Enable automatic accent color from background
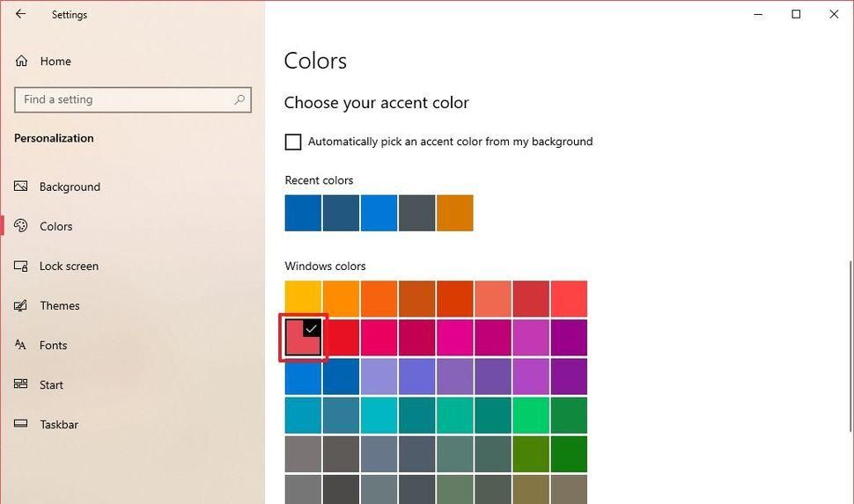Screen dimensions: 854x504 [x=293, y=142]
